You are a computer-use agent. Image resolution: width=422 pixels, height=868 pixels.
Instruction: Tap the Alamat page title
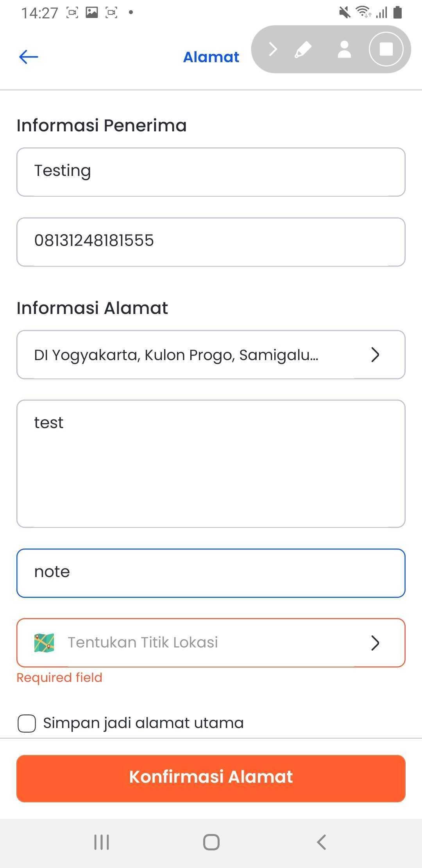tap(211, 57)
